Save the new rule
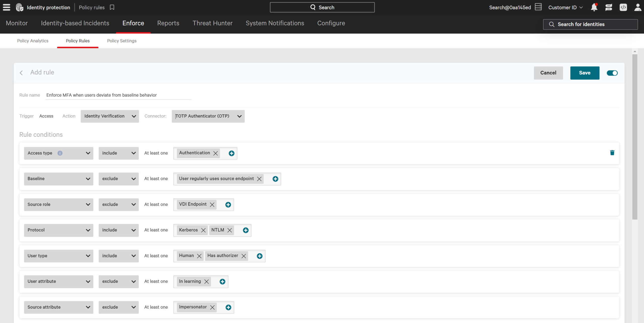The height and width of the screenshot is (323, 644). point(585,73)
